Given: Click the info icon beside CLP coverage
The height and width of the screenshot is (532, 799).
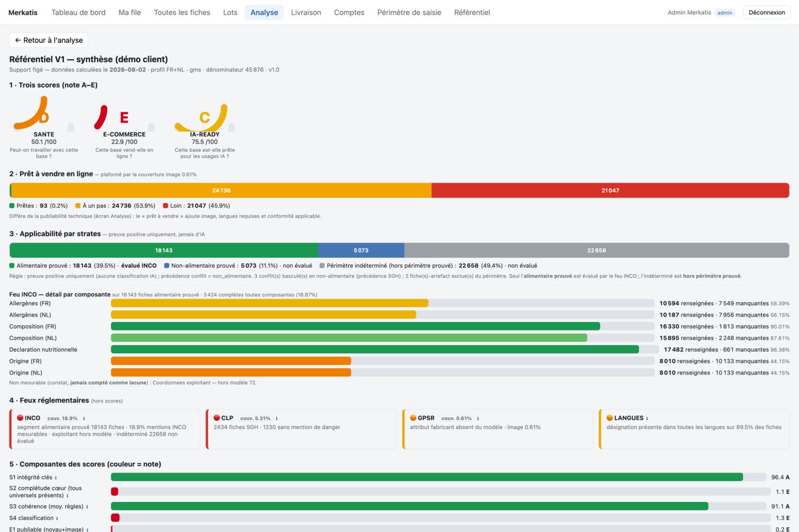Looking at the screenshot, I should click(277, 418).
